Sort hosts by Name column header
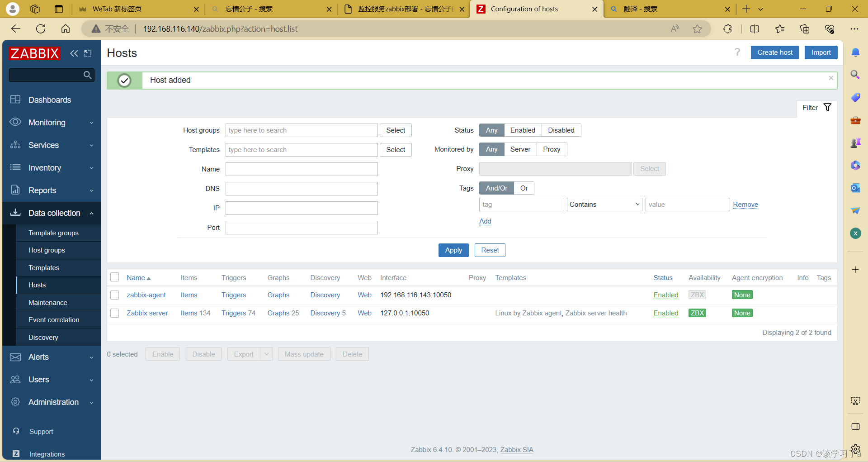 pos(138,278)
